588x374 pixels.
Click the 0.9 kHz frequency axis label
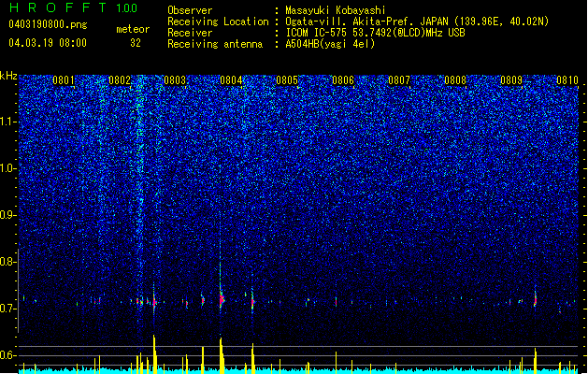[8, 215]
